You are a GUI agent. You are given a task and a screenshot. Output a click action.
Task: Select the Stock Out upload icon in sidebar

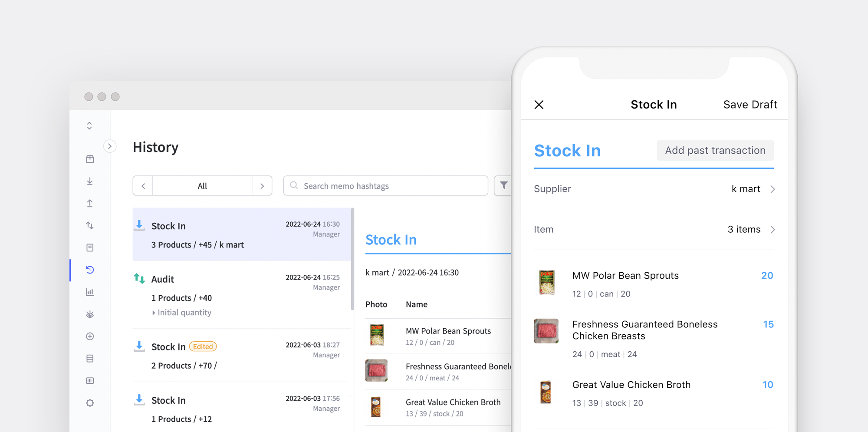(x=90, y=203)
